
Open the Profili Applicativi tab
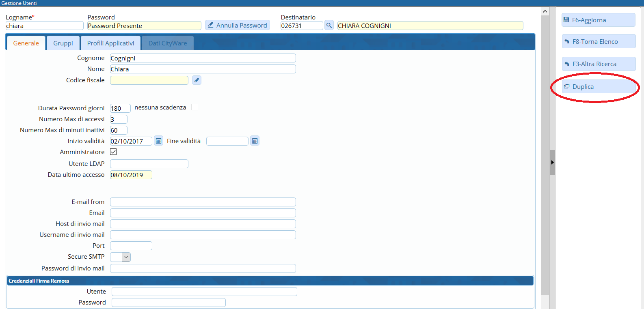[110, 43]
